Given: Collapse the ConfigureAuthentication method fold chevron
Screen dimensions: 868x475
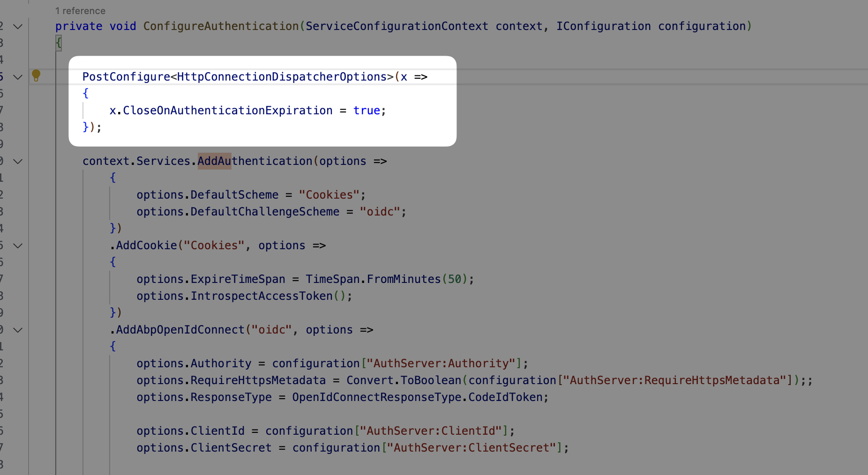Looking at the screenshot, I should [18, 27].
